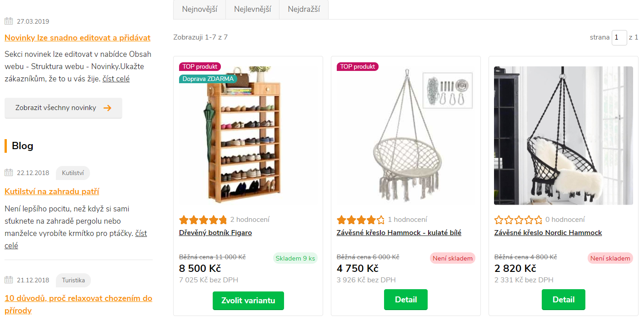Screen dimensions: 644x321
Task: Open the Kutilství na zahradu patří article
Action: (52, 191)
